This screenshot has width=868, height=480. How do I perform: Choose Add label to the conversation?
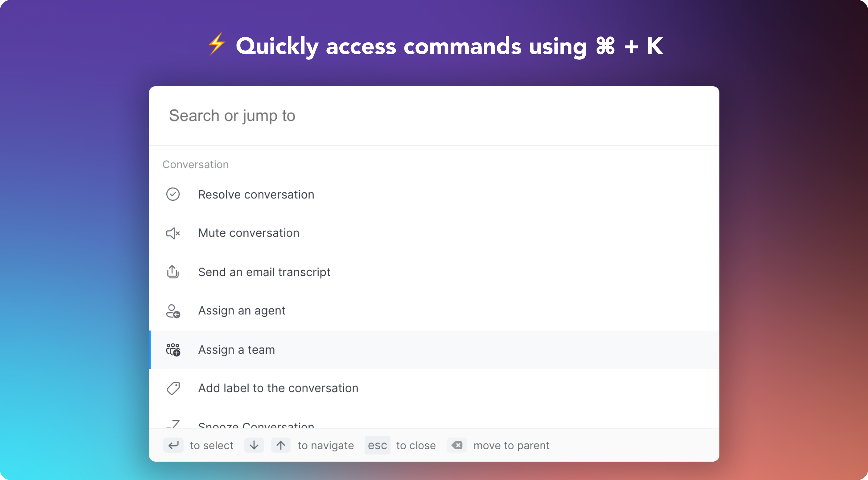[434, 388]
